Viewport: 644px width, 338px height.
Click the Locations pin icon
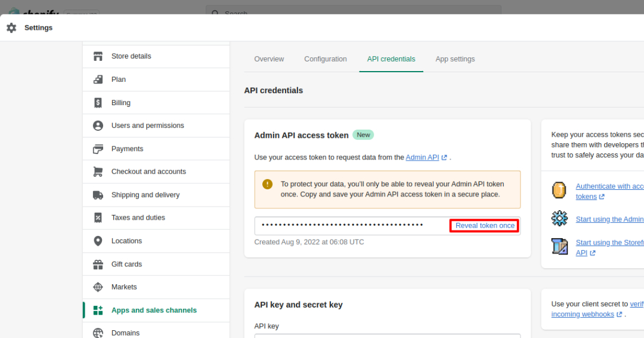(x=98, y=241)
